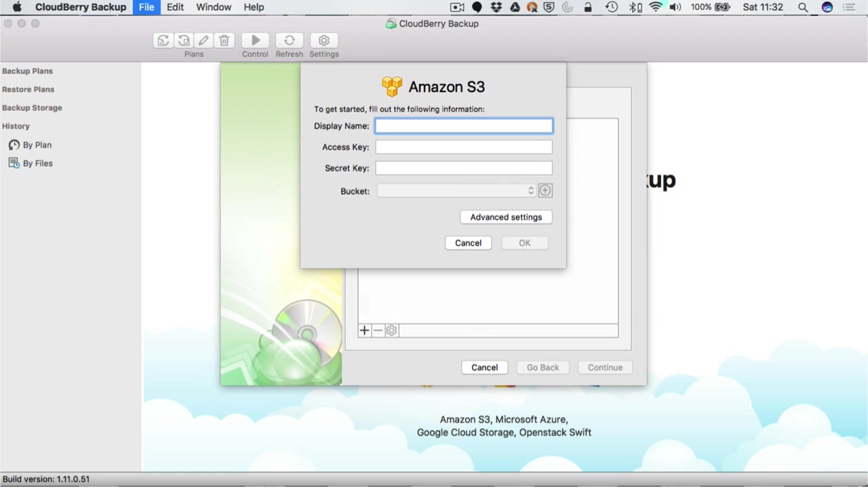Click the Advanced settings button
This screenshot has width=868, height=488.
[506, 217]
